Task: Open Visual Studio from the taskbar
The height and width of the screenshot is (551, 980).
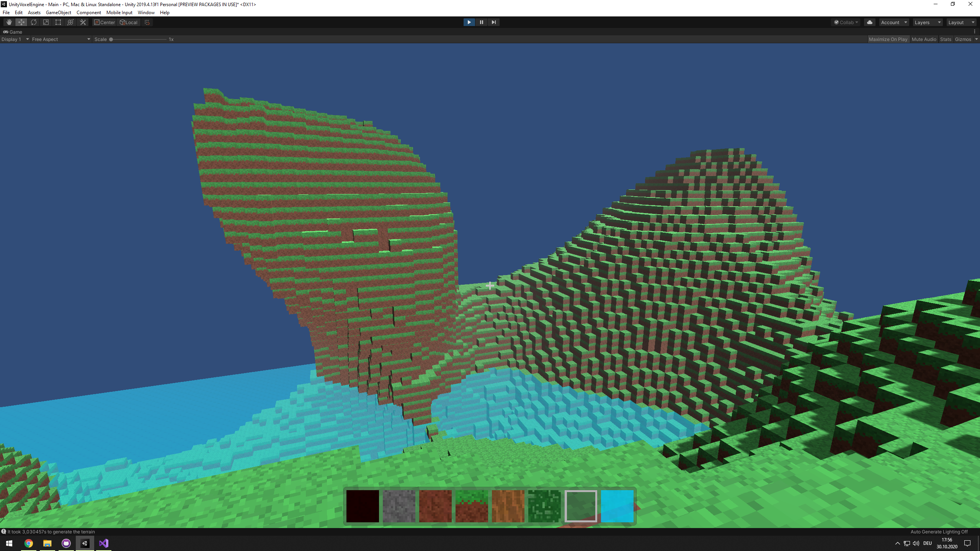Action: click(x=104, y=543)
